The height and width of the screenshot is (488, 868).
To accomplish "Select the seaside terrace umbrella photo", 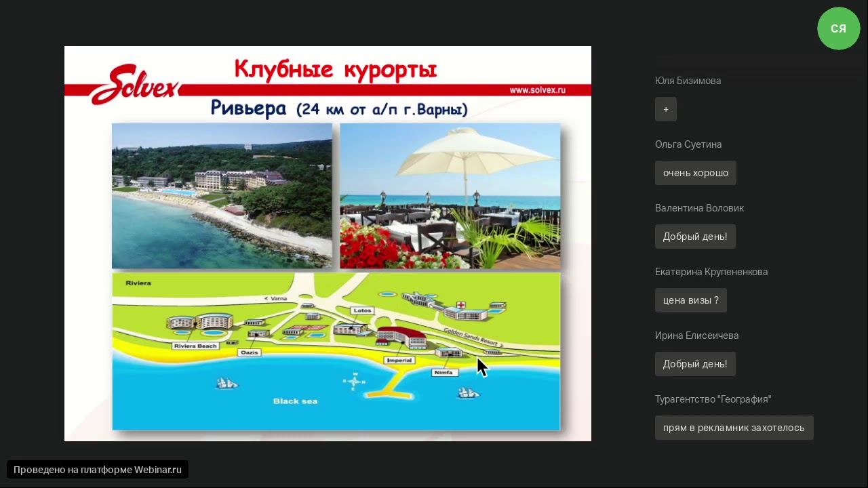I will pyautogui.click(x=450, y=196).
